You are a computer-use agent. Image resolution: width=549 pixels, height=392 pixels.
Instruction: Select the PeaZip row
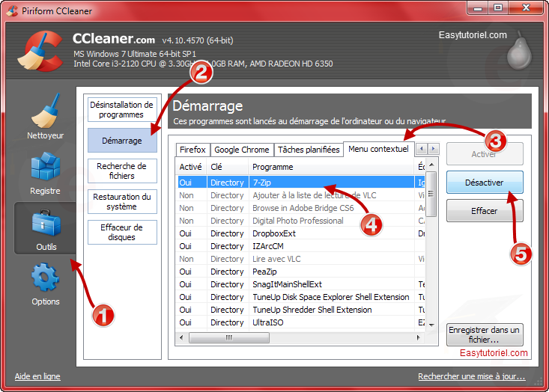click(x=300, y=272)
